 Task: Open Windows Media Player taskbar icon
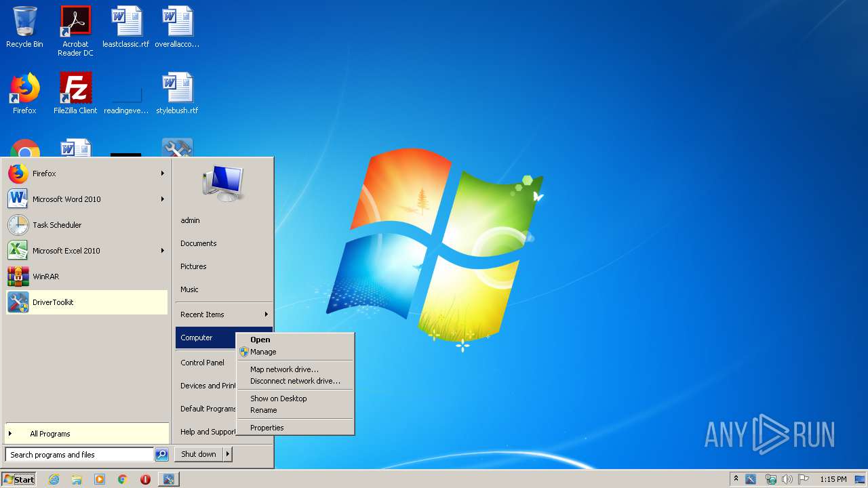pos(100,479)
